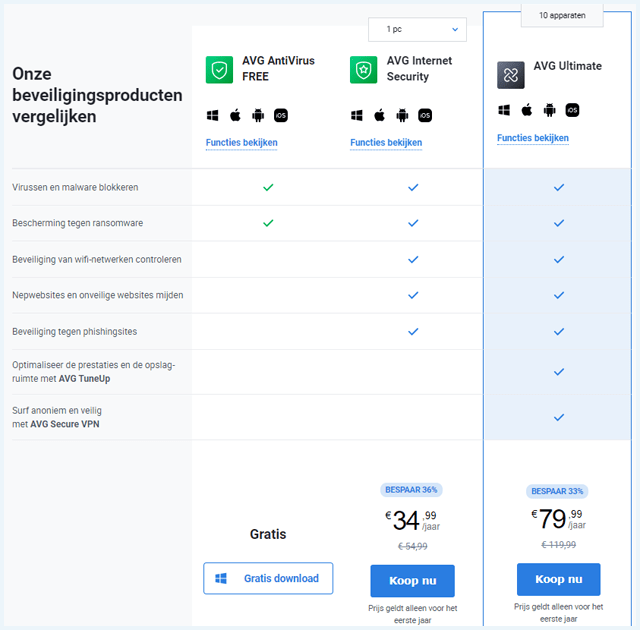Click iOS icon under AVG AntiVirus FREE
The height and width of the screenshot is (630, 640).
click(x=281, y=115)
